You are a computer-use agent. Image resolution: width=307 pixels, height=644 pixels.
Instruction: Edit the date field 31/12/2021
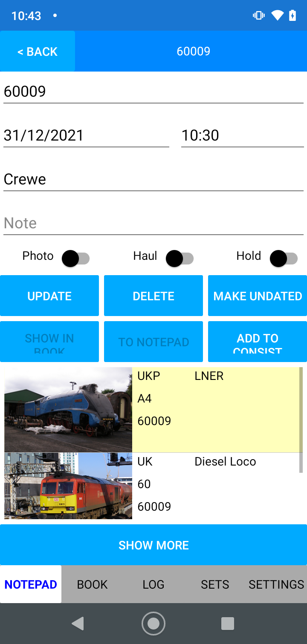point(86,135)
